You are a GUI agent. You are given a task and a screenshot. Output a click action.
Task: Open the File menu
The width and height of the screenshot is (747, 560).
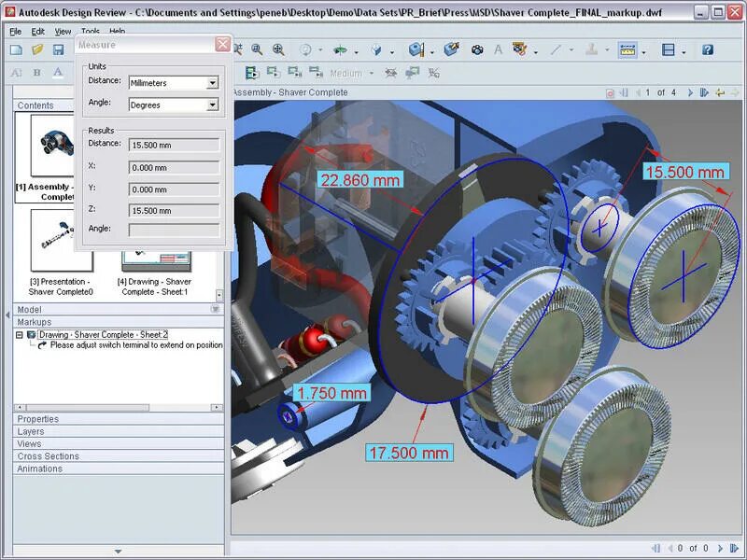(x=16, y=32)
